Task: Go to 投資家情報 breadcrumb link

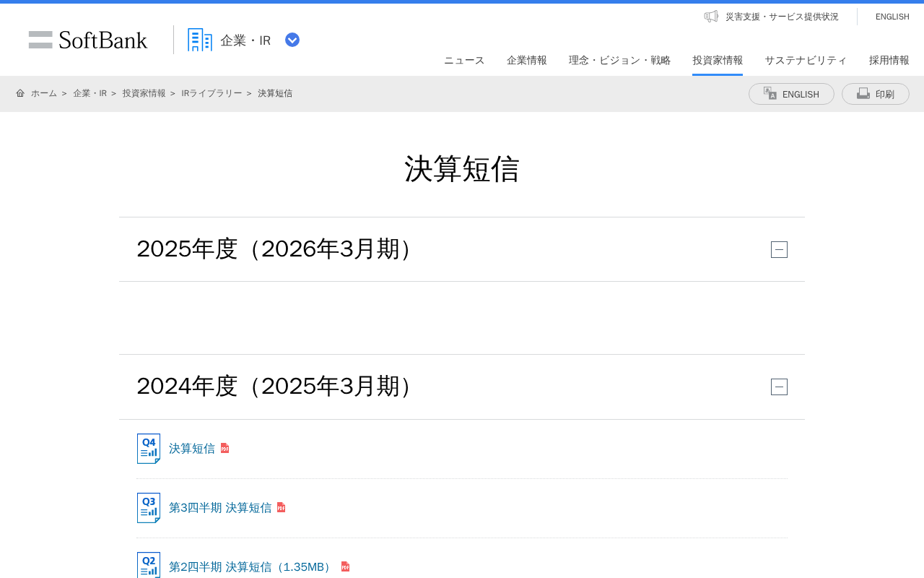Action: [144, 93]
